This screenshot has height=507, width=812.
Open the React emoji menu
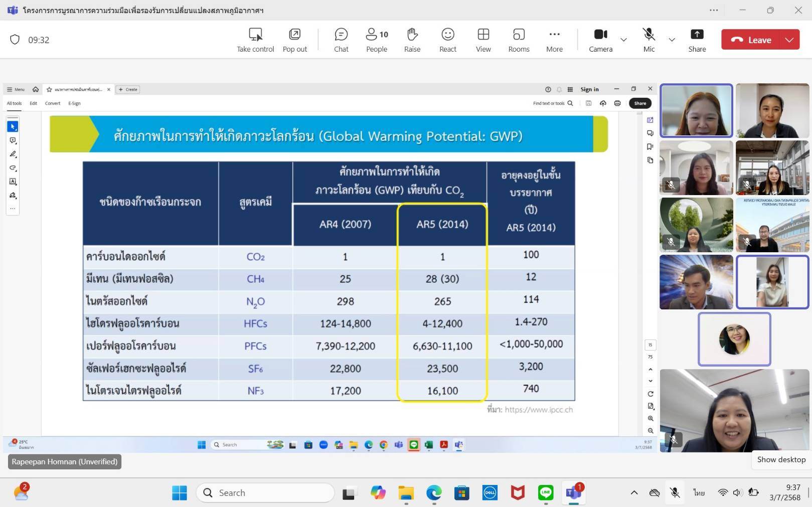pyautogui.click(x=447, y=40)
